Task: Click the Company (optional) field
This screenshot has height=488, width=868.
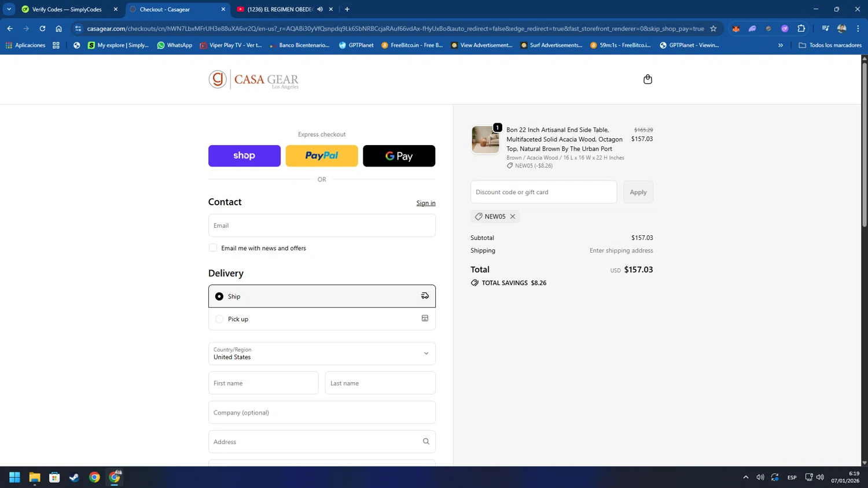Action: [322, 412]
